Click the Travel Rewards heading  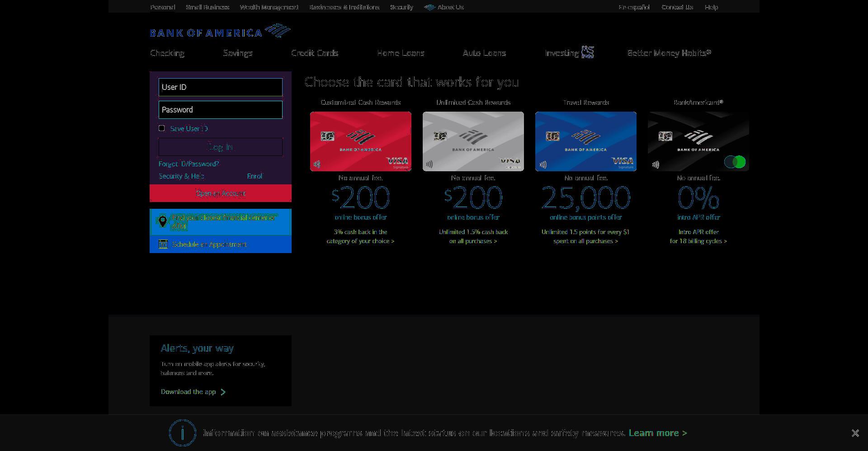[x=586, y=103]
